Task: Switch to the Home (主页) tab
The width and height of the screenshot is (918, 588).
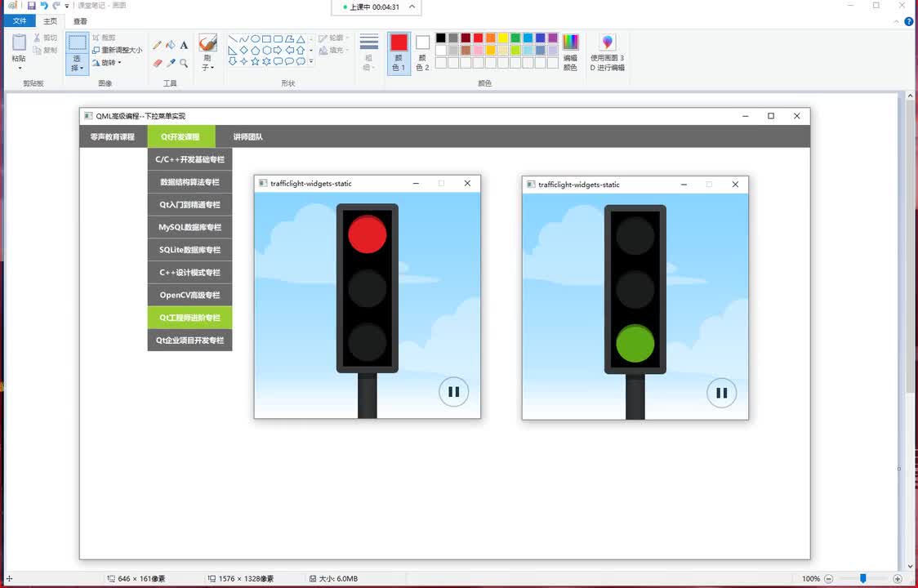Action: point(51,21)
